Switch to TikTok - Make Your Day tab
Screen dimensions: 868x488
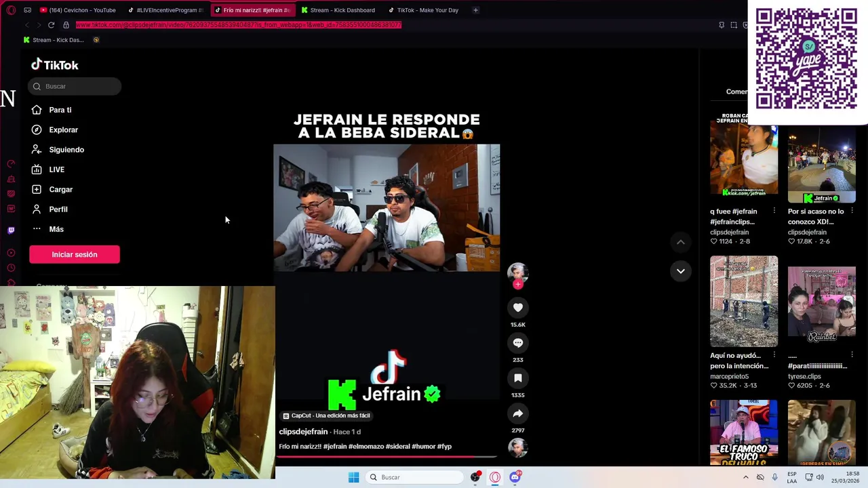[425, 10]
